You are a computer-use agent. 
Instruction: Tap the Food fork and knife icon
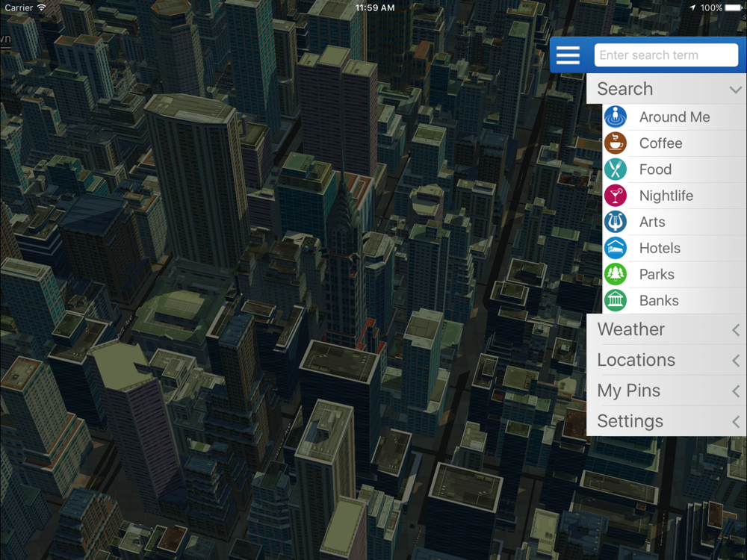pos(615,169)
